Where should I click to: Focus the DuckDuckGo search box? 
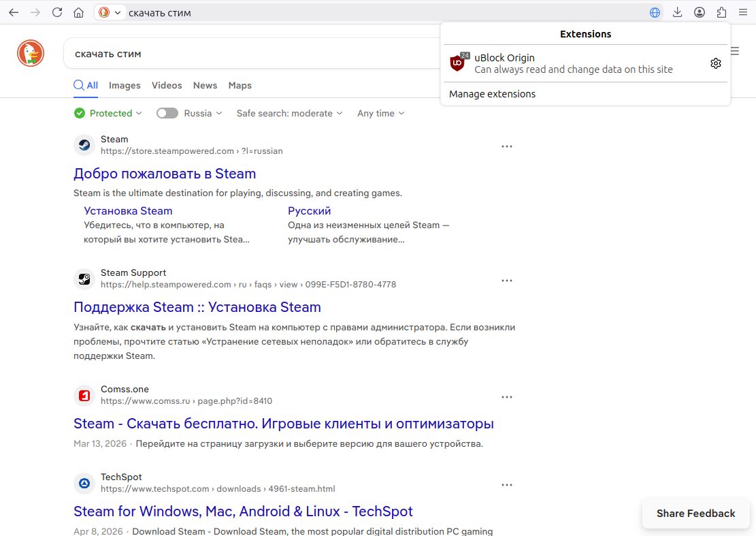pos(253,54)
